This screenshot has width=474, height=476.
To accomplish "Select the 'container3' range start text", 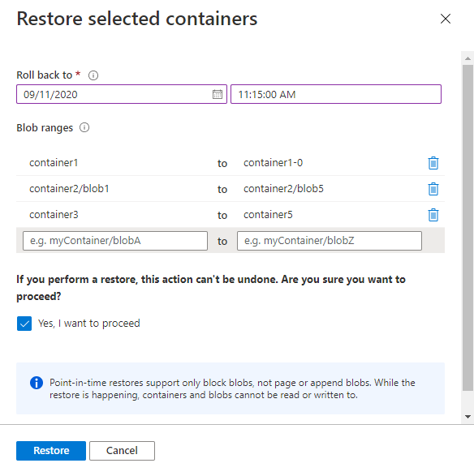I will (x=54, y=215).
